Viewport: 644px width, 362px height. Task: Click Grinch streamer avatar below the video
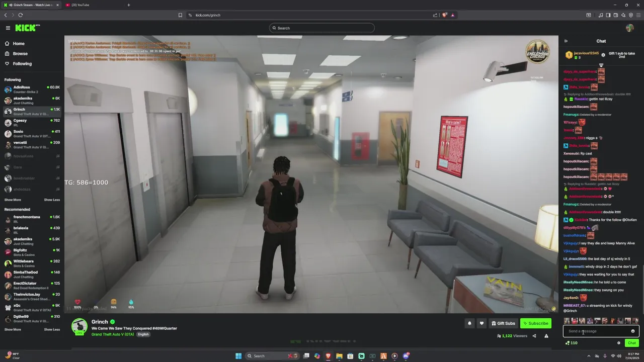[x=79, y=326]
